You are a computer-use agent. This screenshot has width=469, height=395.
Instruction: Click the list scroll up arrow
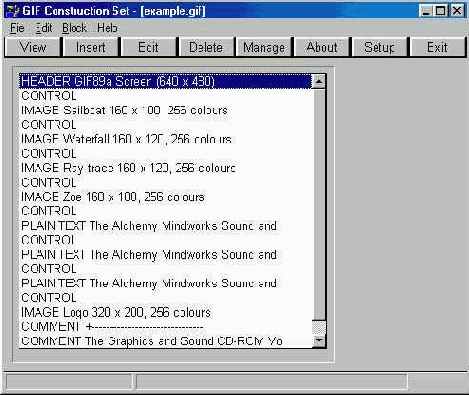319,81
